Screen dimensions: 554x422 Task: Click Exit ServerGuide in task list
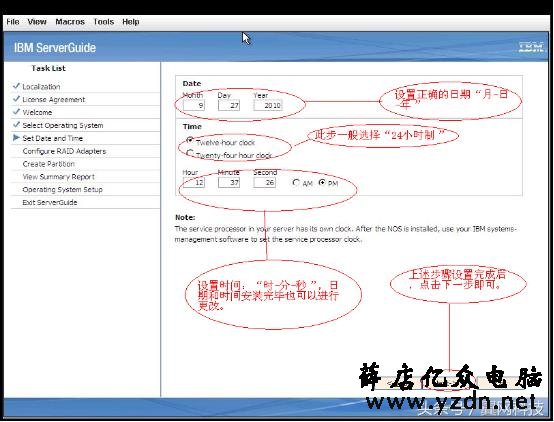(50, 203)
